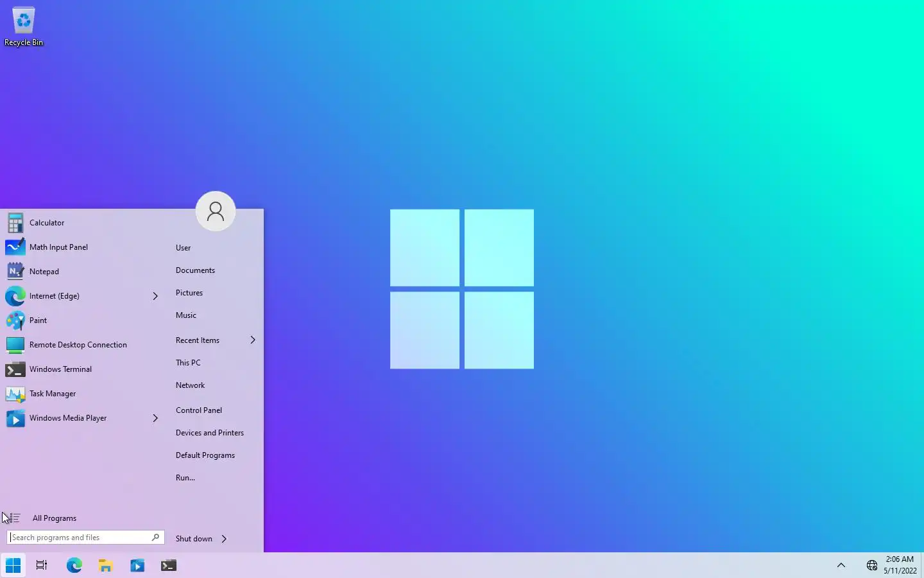
Task: Open File Explorer from the taskbar
Action: 105,565
